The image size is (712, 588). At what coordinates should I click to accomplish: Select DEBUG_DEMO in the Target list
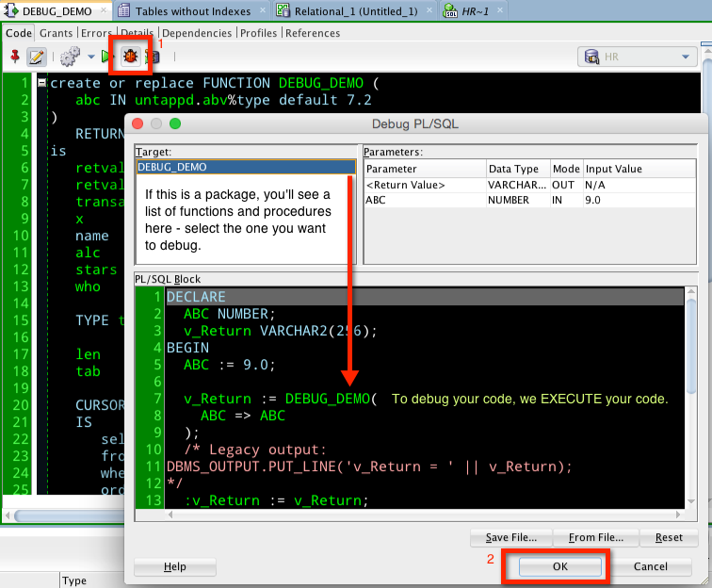pos(246,167)
